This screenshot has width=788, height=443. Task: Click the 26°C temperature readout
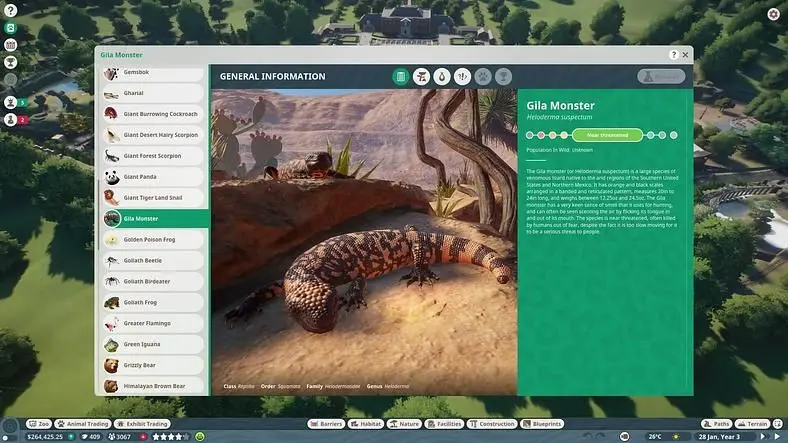click(655, 437)
